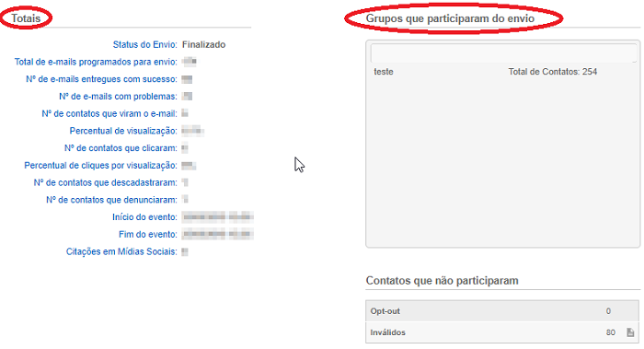The width and height of the screenshot is (644, 349).
Task: Open Nº de e-mails com problemas
Action: [118, 96]
